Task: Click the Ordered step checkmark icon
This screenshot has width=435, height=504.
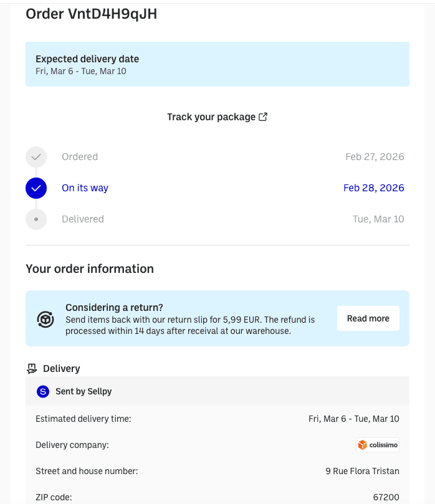Action: [36, 157]
